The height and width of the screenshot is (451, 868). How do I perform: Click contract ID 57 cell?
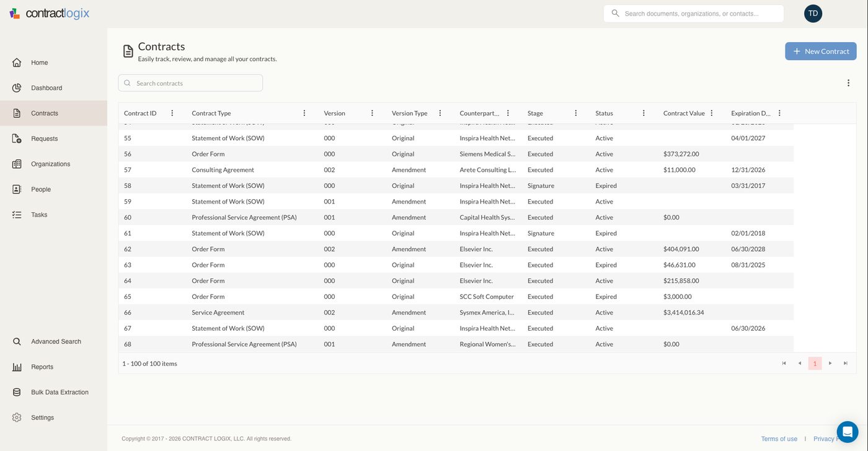[128, 170]
